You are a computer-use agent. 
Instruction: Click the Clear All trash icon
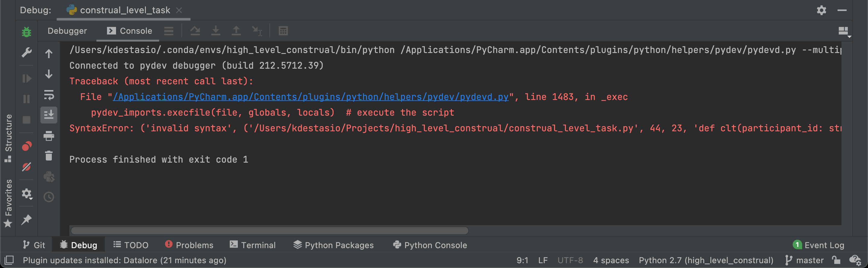pos(49,156)
